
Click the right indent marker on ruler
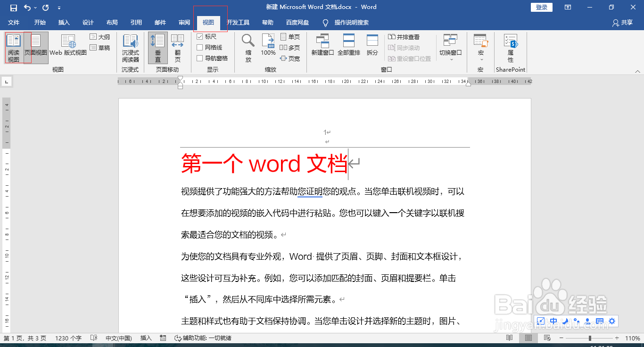point(468,83)
